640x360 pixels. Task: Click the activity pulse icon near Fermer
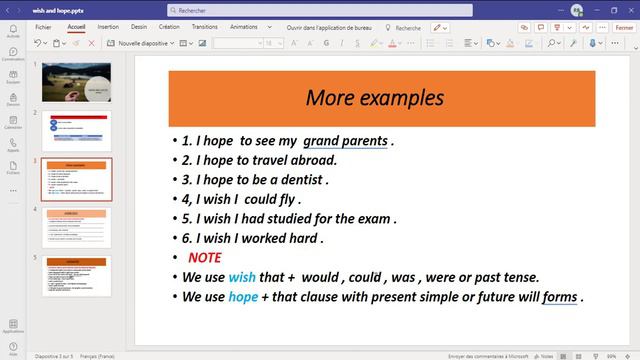click(x=586, y=27)
